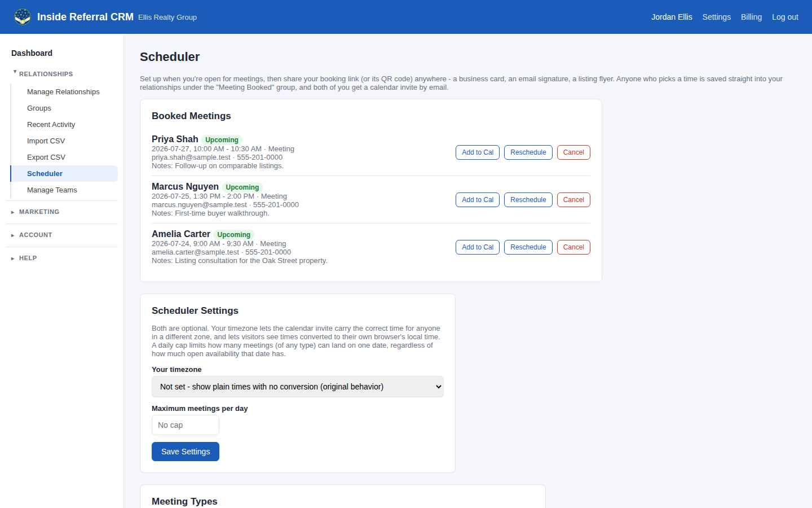
Task: Cancel Priya Shah meeting
Action: click(x=573, y=152)
